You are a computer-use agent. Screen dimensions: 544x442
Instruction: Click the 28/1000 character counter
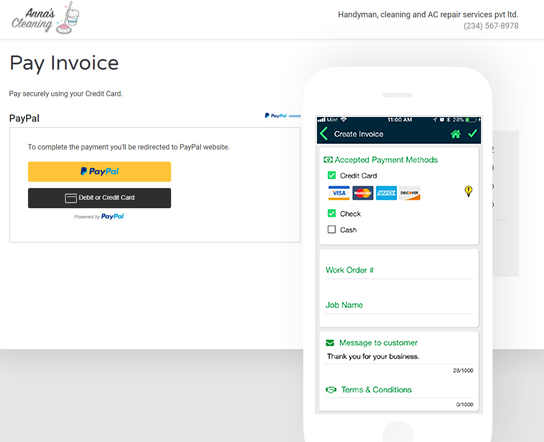pyautogui.click(x=463, y=371)
